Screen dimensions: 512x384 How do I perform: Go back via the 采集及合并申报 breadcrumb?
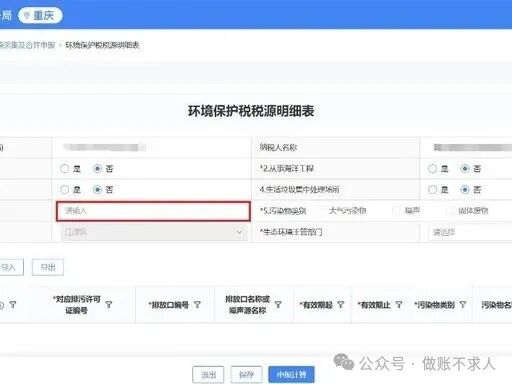[27, 45]
